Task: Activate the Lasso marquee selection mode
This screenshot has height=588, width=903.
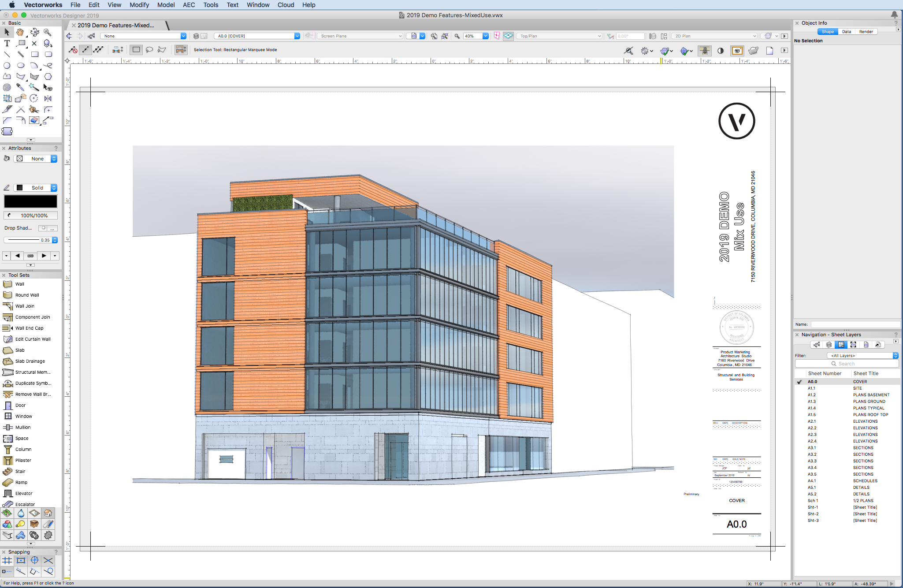Action: point(149,50)
